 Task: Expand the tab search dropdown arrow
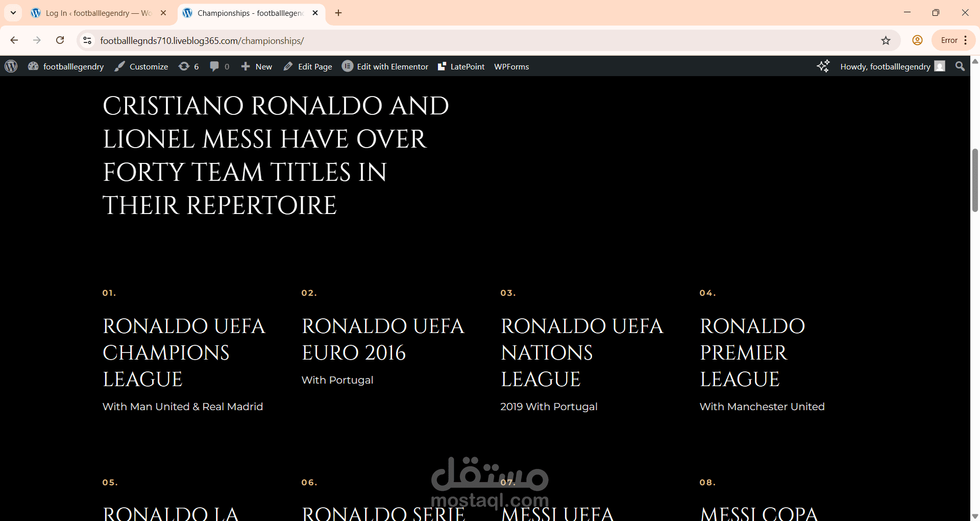(x=13, y=13)
